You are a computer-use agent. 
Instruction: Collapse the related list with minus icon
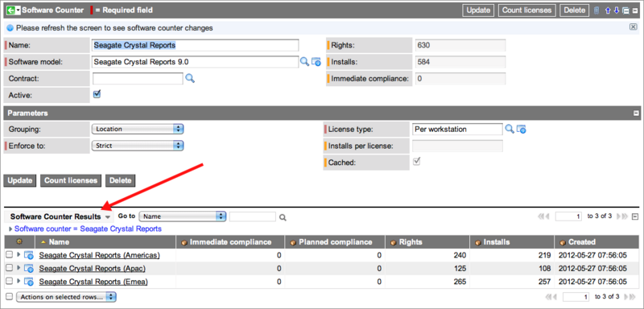(x=635, y=216)
